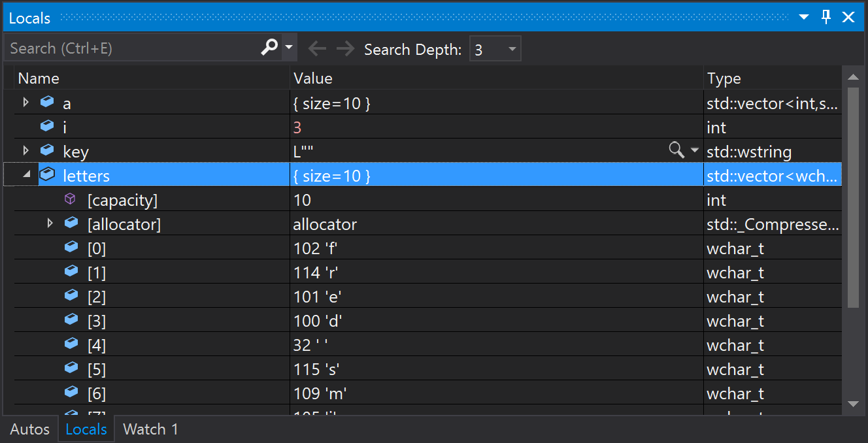
Task: Click the member icon next to element [5]
Action: (71, 367)
